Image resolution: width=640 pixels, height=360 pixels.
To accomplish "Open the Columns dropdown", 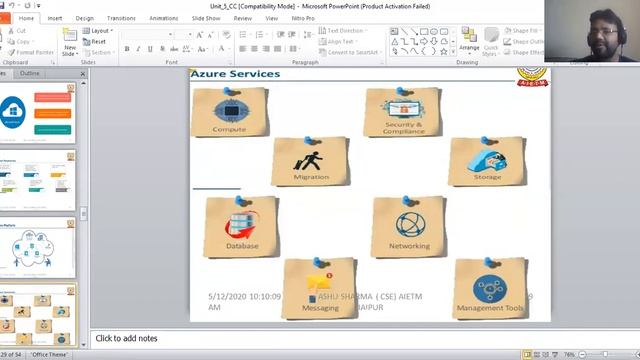I will pyautogui.click(x=295, y=49).
